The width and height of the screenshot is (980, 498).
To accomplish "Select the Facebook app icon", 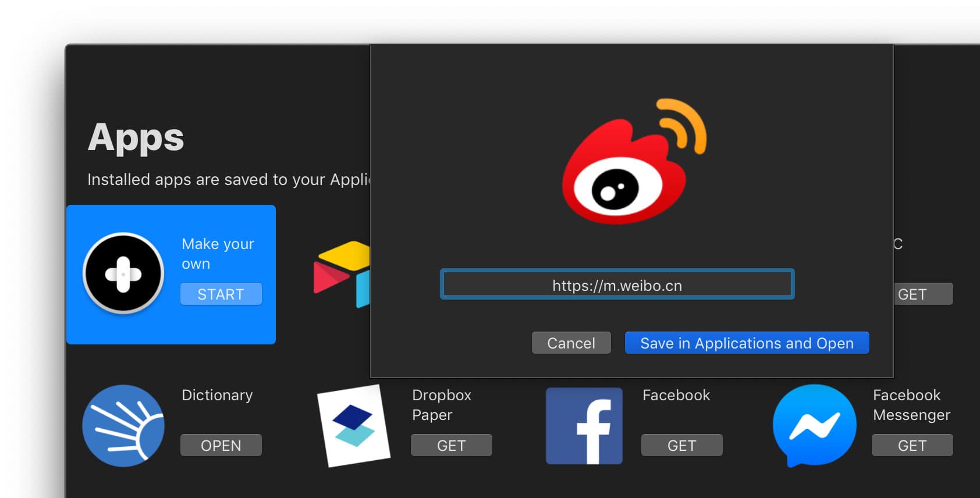I will pos(584,425).
